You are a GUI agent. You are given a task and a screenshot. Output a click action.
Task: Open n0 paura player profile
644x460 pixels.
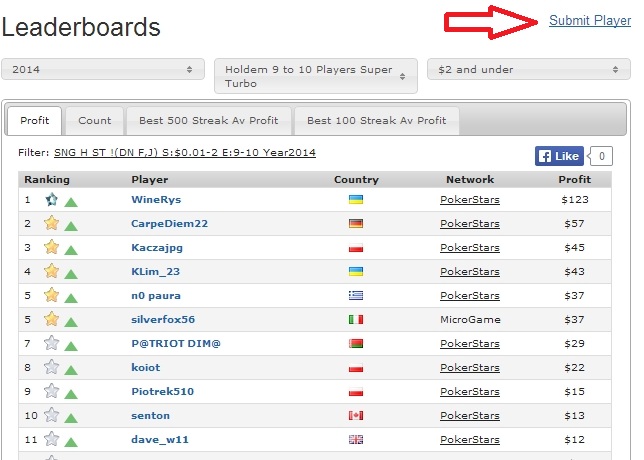point(156,296)
